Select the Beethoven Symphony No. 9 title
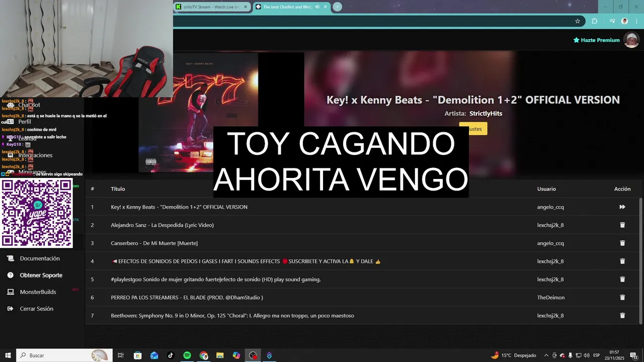Image resolution: width=644 pixels, height=362 pixels. [232, 315]
